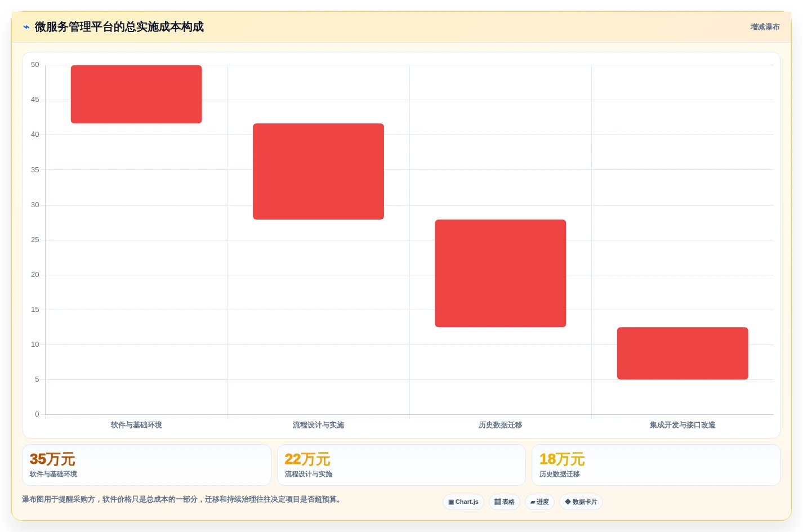The height and width of the screenshot is (532, 803).
Task: Click the red bar for 软件与基础环境
Action: [136, 94]
